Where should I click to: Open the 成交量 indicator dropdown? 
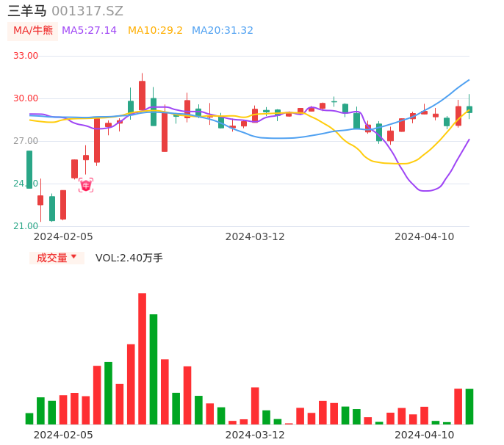pos(57,258)
